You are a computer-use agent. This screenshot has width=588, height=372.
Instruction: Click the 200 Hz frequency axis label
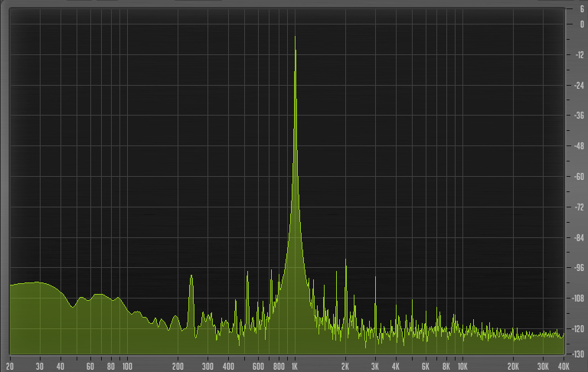point(178,367)
